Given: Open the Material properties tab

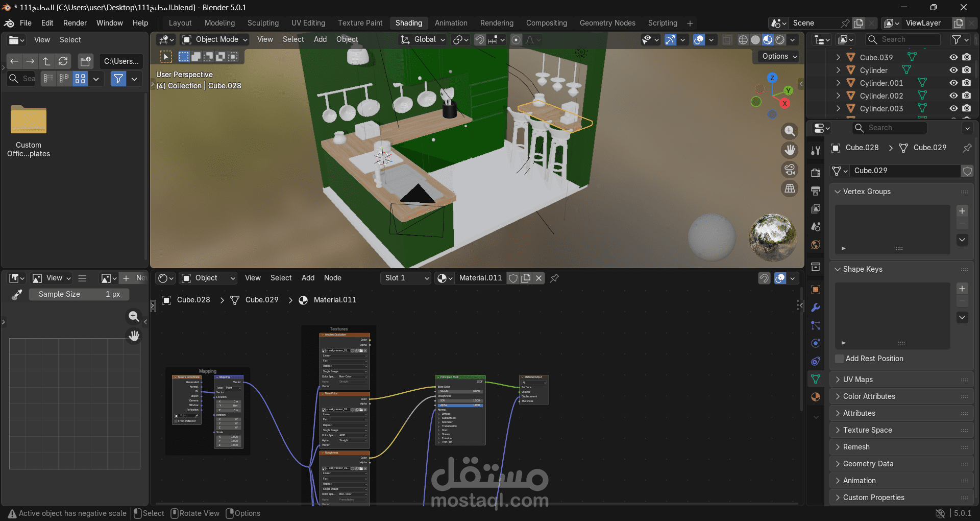Looking at the screenshot, I should [816, 397].
